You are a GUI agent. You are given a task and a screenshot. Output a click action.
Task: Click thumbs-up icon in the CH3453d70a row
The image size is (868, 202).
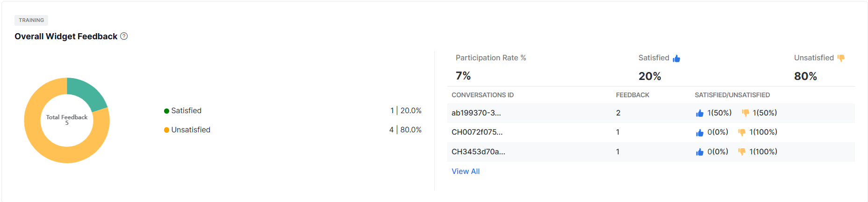pos(700,152)
